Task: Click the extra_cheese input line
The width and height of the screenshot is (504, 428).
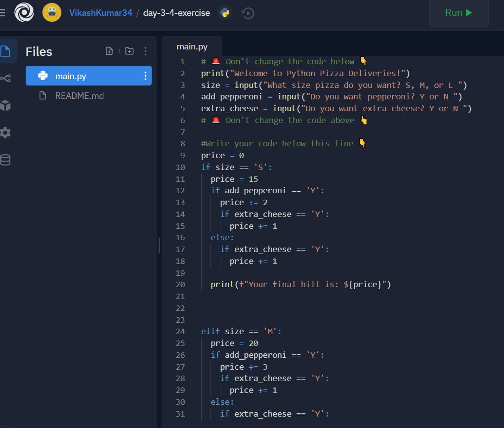Action: 336,109
